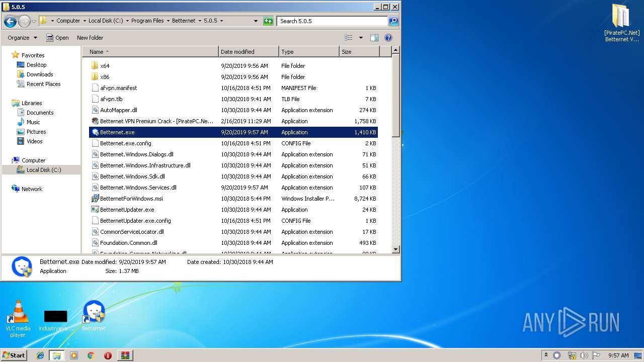Select BetternetForWindows.msi installer icon
644x362 pixels.
coord(95,199)
